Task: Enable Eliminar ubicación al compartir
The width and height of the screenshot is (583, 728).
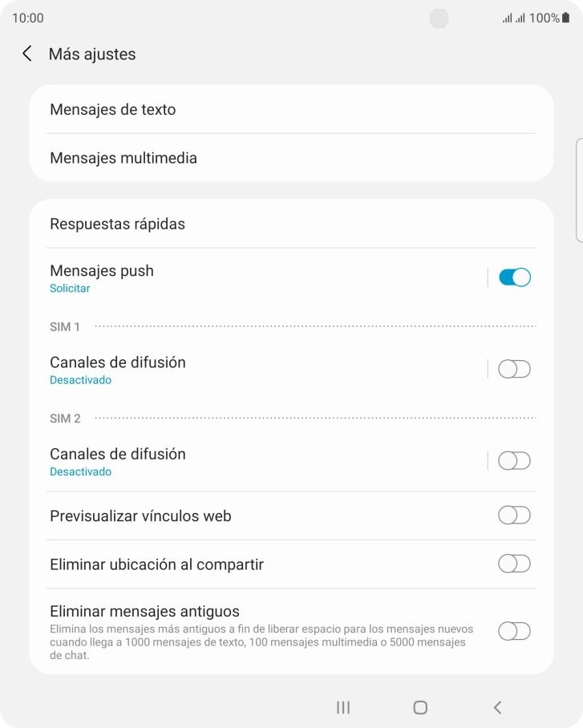Action: [514, 564]
